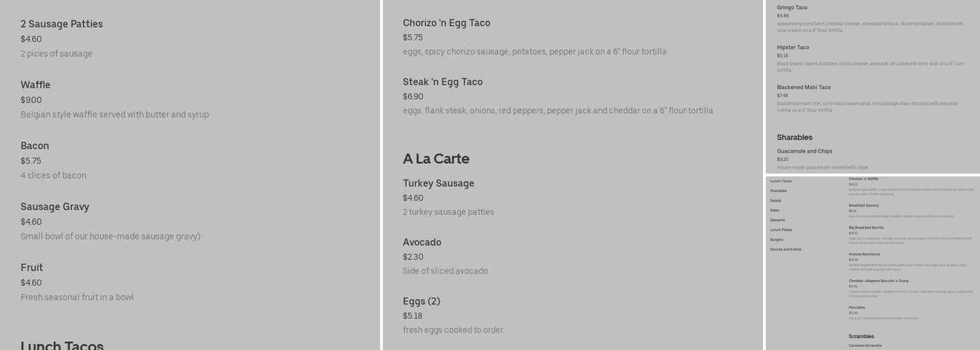Select the Steak 'n Egg Taco
980x350 pixels.
coord(442,82)
